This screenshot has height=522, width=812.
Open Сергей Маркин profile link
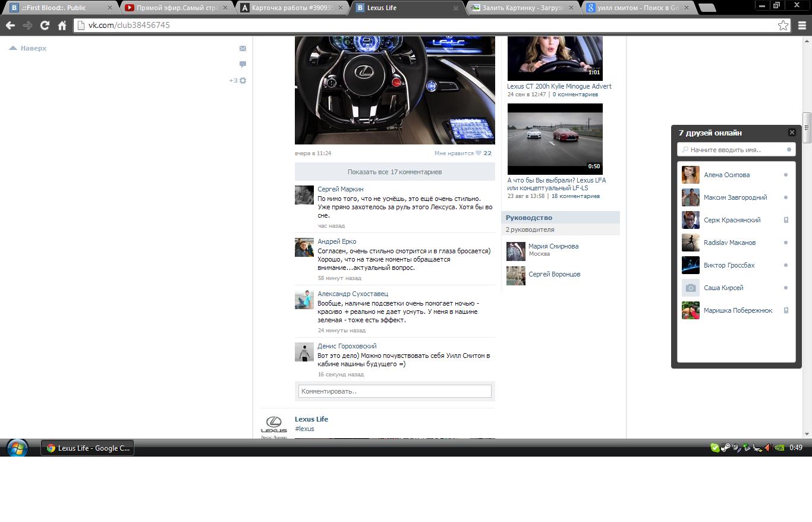(x=340, y=189)
